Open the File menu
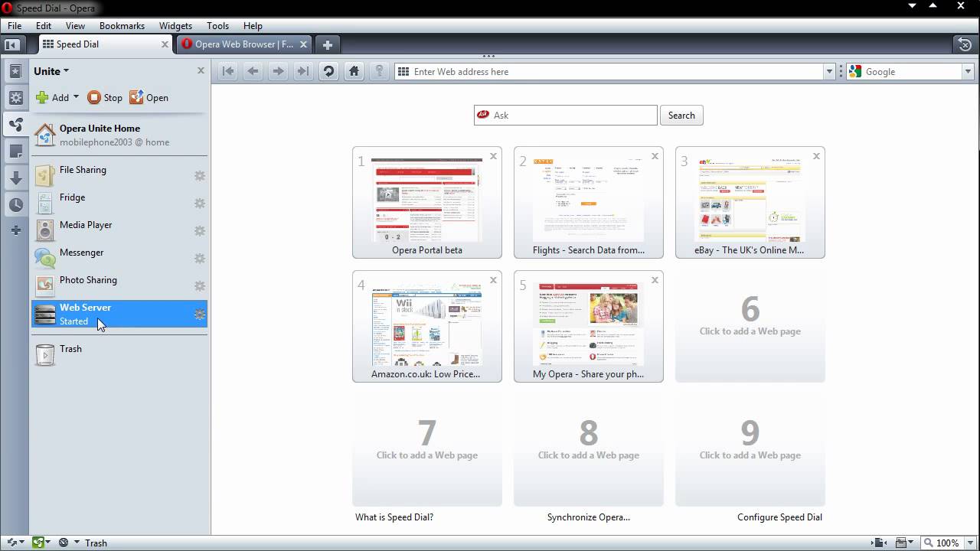The image size is (980, 551). [x=15, y=25]
